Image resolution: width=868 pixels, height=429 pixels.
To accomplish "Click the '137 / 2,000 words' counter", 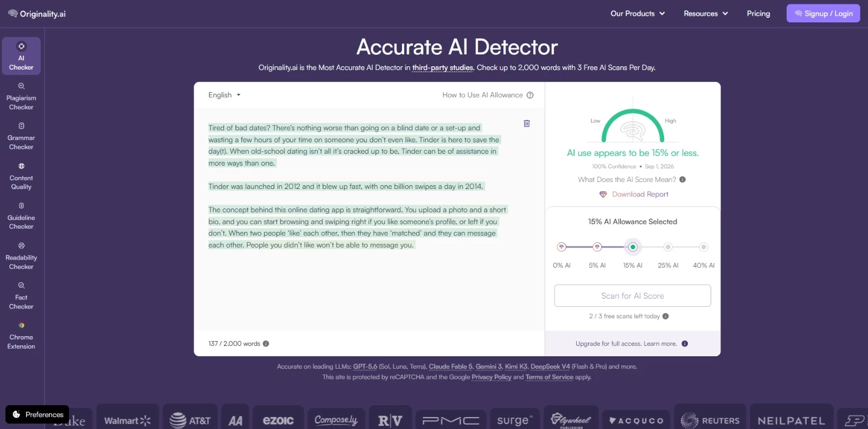I will 234,344.
